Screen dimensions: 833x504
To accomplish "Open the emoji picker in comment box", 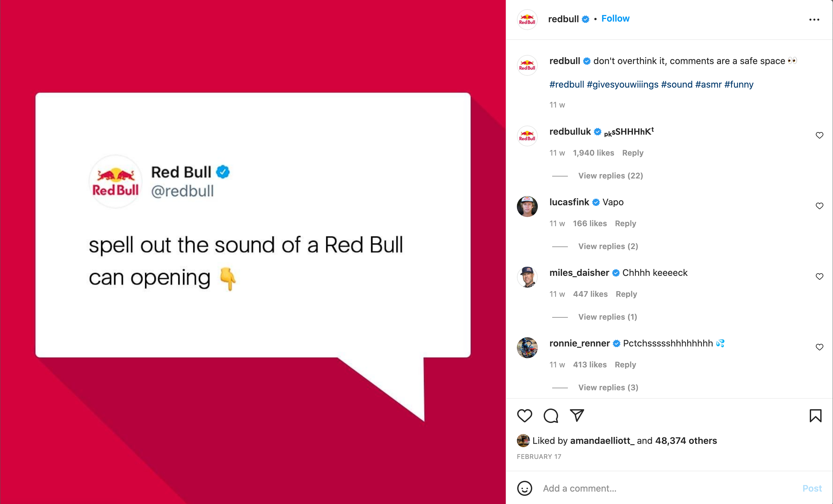I will 524,488.
